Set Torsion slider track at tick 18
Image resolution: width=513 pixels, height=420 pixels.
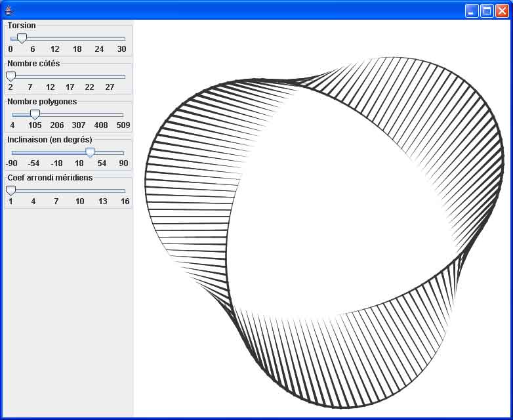click(77, 39)
